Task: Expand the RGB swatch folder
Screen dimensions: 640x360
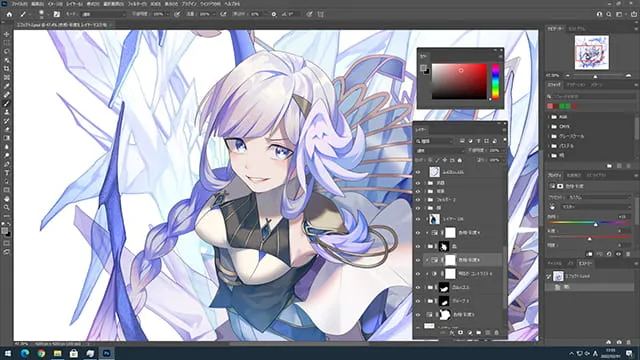Action: (549, 117)
